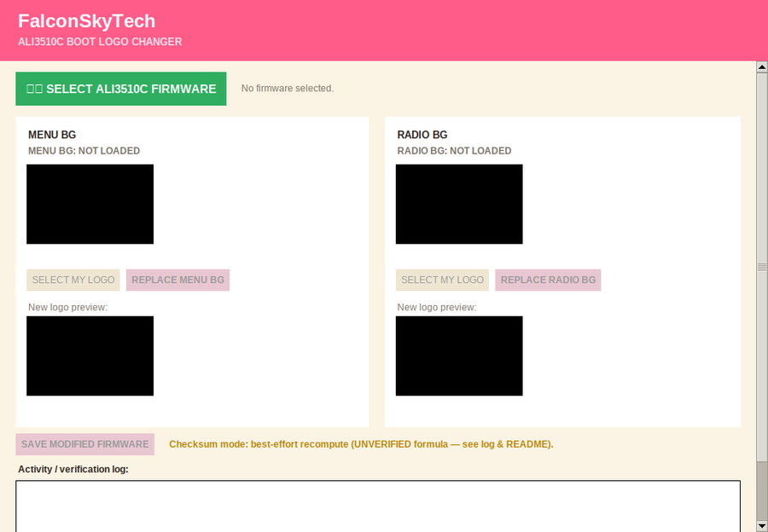Click inside the activity log text box
The height and width of the screenshot is (532, 768).
[x=378, y=506]
